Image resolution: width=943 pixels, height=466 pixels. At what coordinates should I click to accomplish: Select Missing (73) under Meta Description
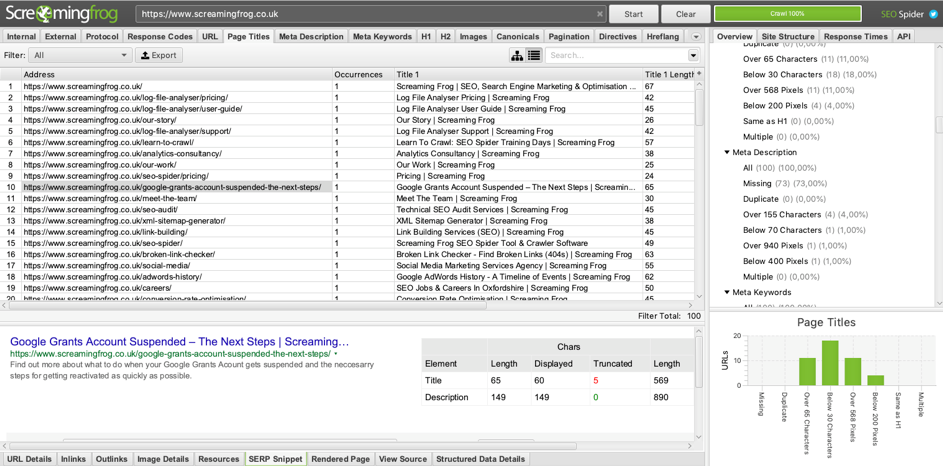[785, 183]
